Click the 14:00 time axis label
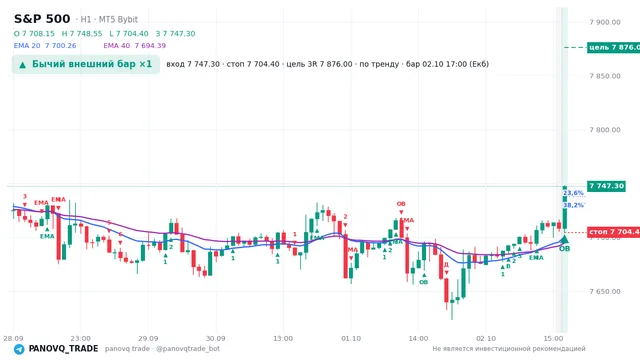 click(418, 338)
